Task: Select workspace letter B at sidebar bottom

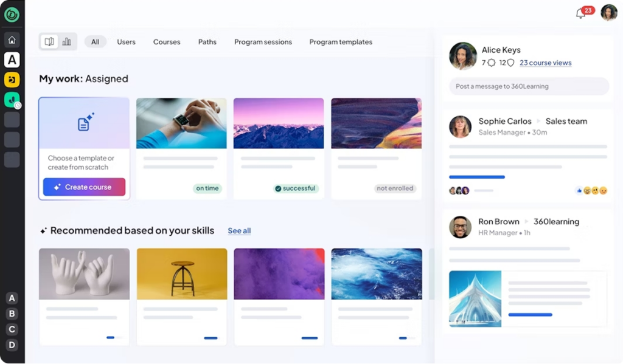Action: coord(12,314)
